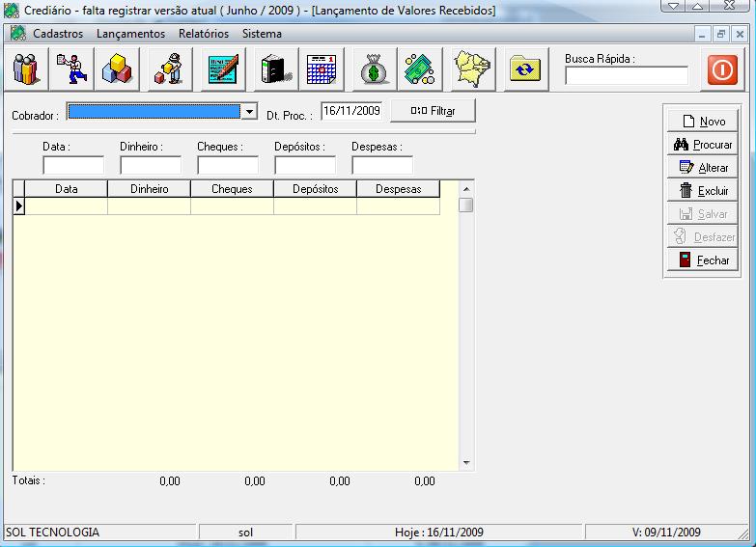Click the Data input field

(73, 165)
